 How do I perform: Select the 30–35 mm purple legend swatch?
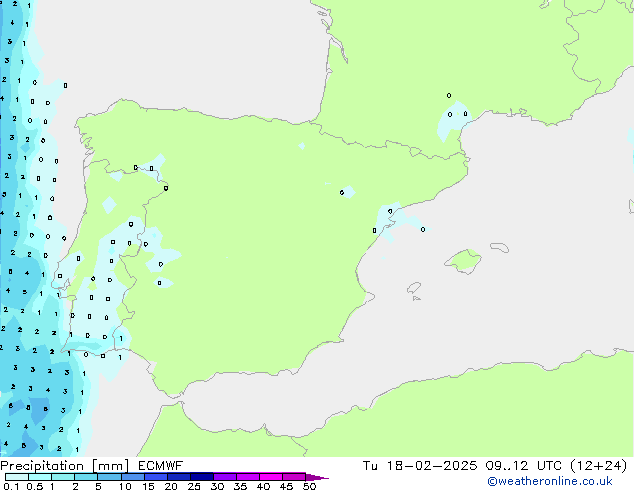pos(224,477)
